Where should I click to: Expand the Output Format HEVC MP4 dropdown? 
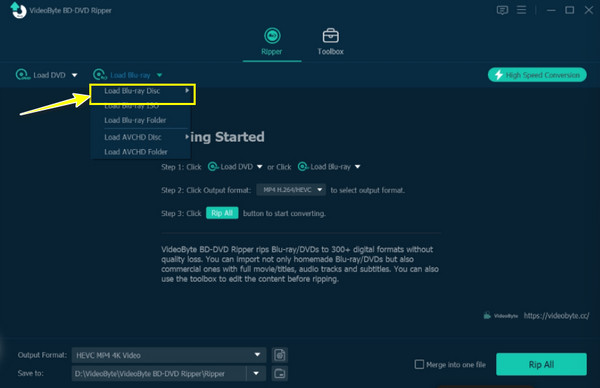(x=257, y=355)
